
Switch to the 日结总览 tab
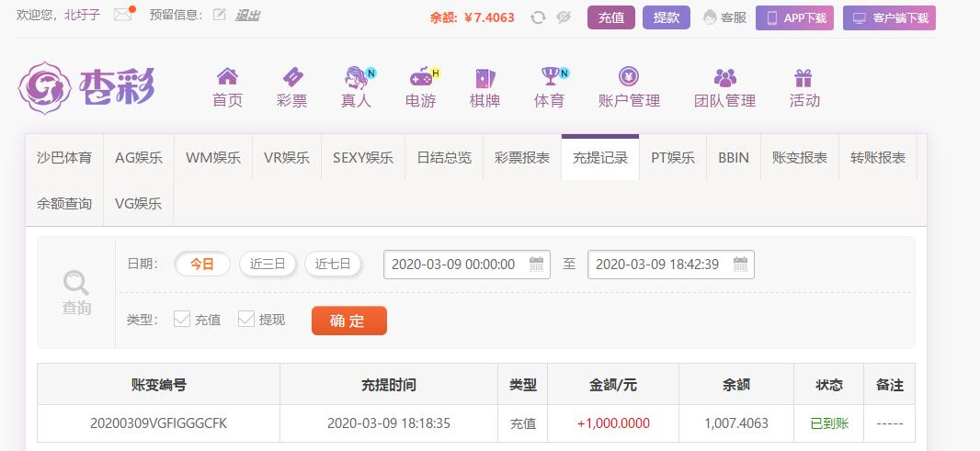click(x=444, y=157)
